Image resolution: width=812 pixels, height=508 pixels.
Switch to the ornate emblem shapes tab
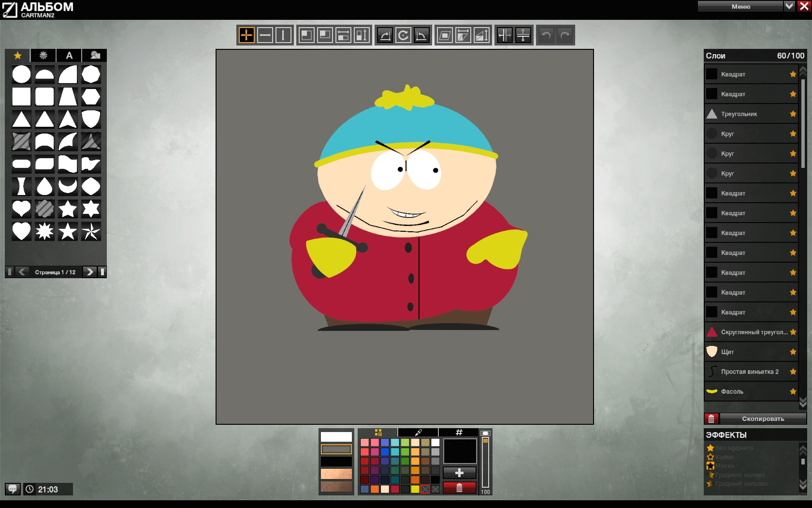tap(43, 55)
